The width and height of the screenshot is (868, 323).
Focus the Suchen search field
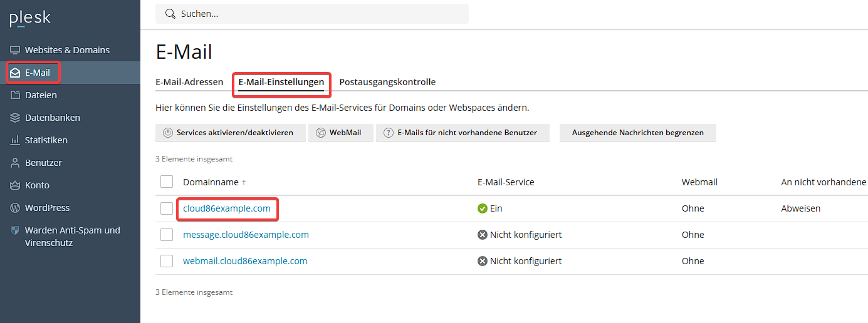pyautogui.click(x=312, y=14)
